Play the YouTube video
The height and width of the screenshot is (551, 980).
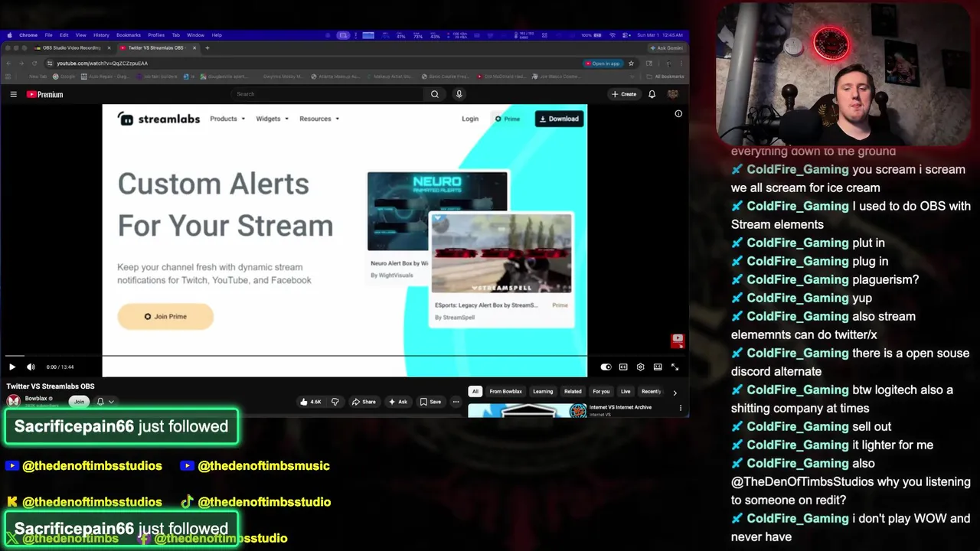coord(12,367)
